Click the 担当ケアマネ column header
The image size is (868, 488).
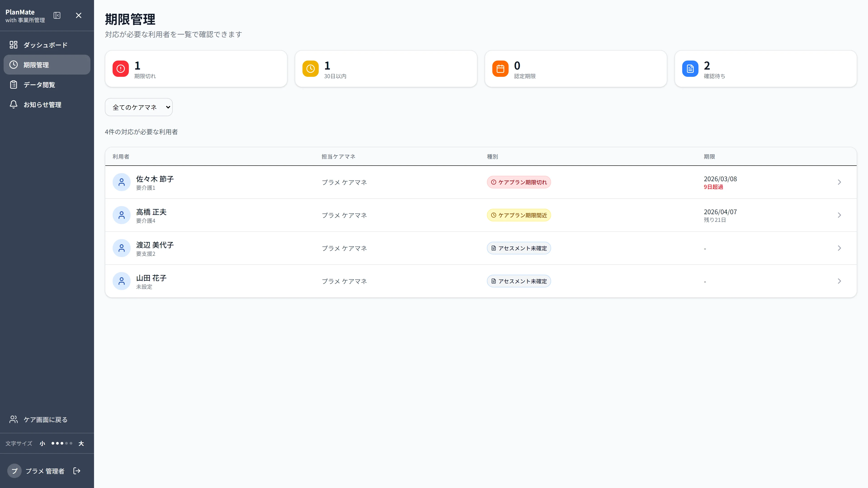point(338,157)
